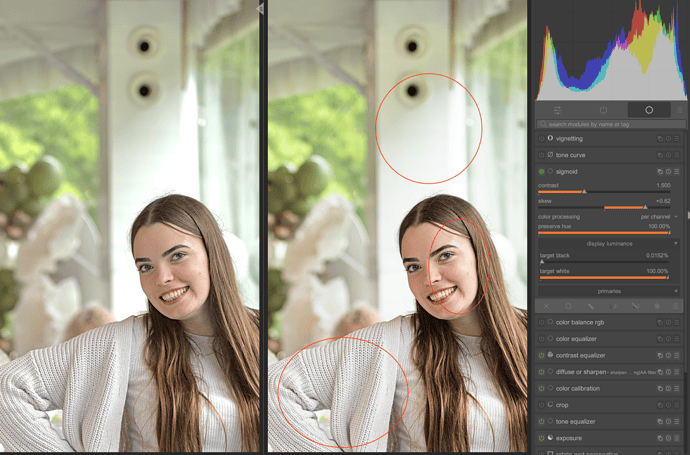Collapse the display luminance section

608,243
